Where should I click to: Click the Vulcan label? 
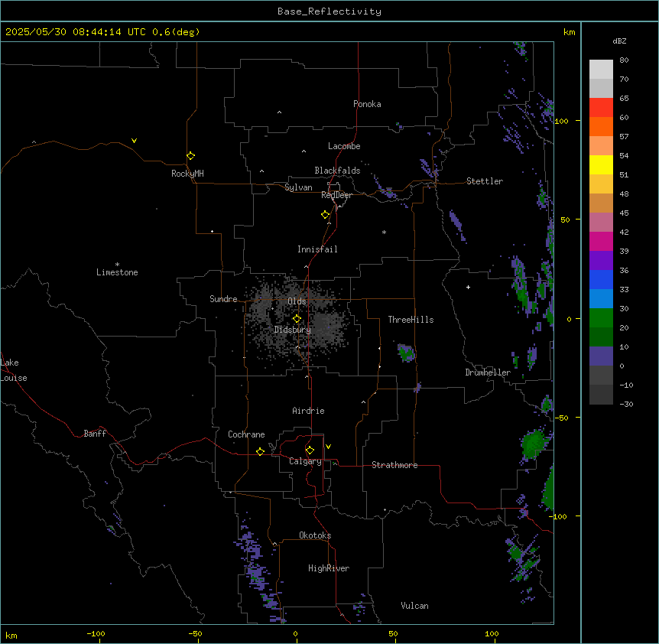(414, 606)
